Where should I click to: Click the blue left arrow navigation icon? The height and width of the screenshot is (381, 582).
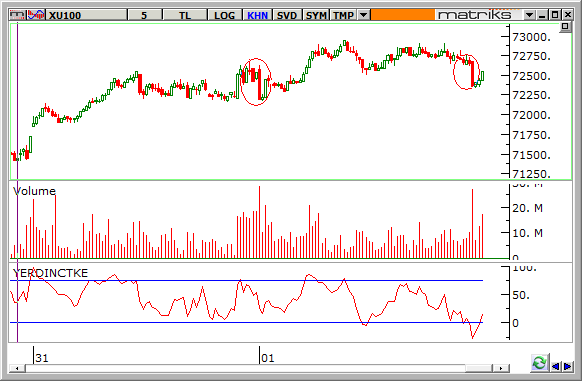tap(556, 367)
